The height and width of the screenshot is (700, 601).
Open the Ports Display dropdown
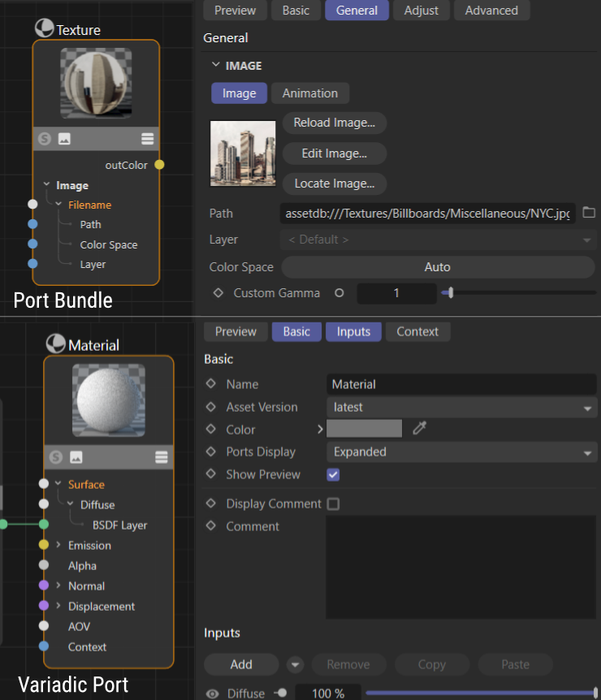(x=461, y=452)
